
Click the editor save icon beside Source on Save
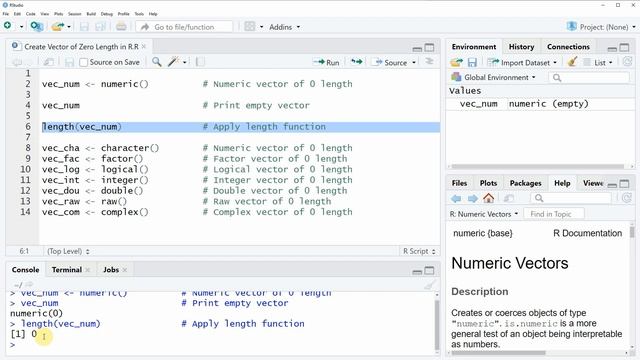69,62
